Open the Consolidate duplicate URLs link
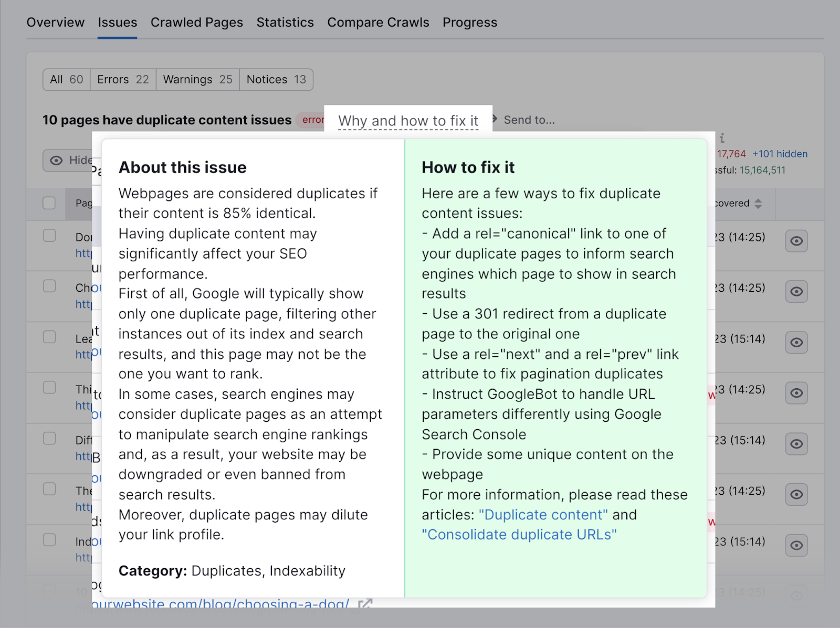Viewport: 840px width, 628px height. 520,535
